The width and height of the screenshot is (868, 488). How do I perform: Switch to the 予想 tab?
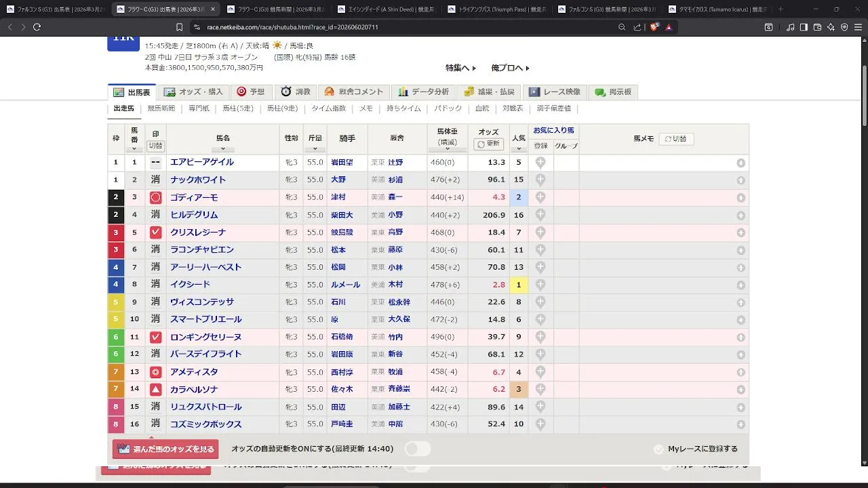coord(251,92)
